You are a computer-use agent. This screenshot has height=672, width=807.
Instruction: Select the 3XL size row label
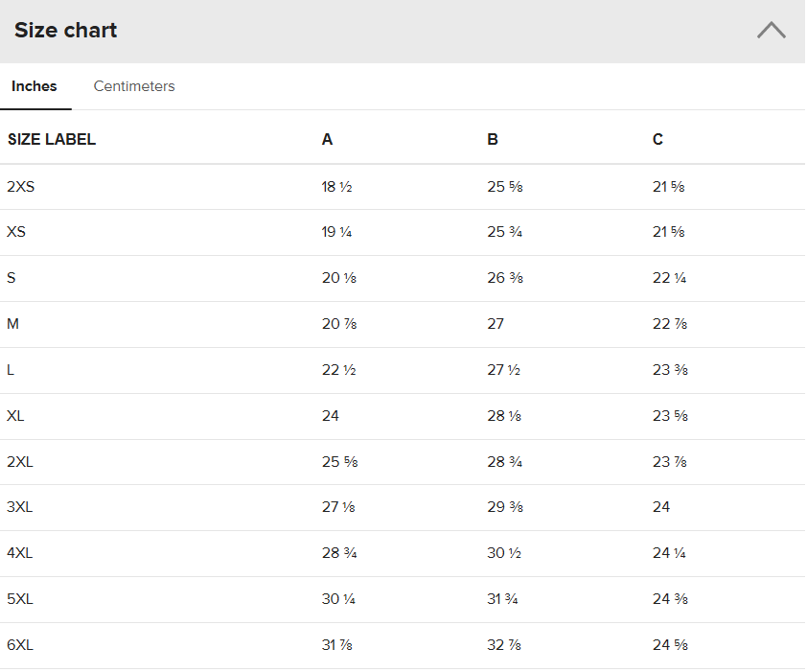(x=20, y=507)
